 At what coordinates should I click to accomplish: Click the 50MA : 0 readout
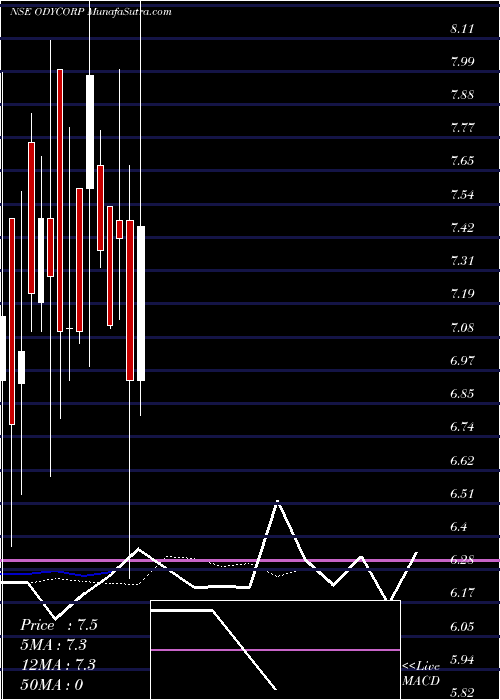click(x=52, y=684)
